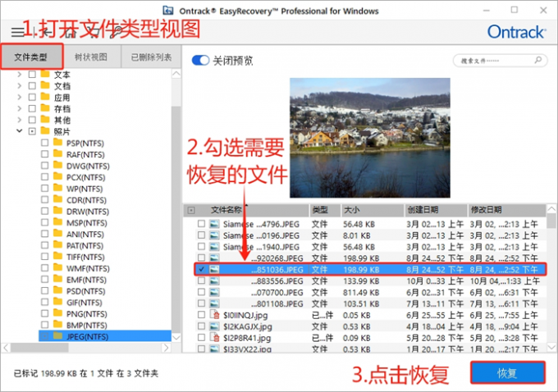Click the 文档 folder icon
The width and height of the screenshot is (558, 392).
45,86
